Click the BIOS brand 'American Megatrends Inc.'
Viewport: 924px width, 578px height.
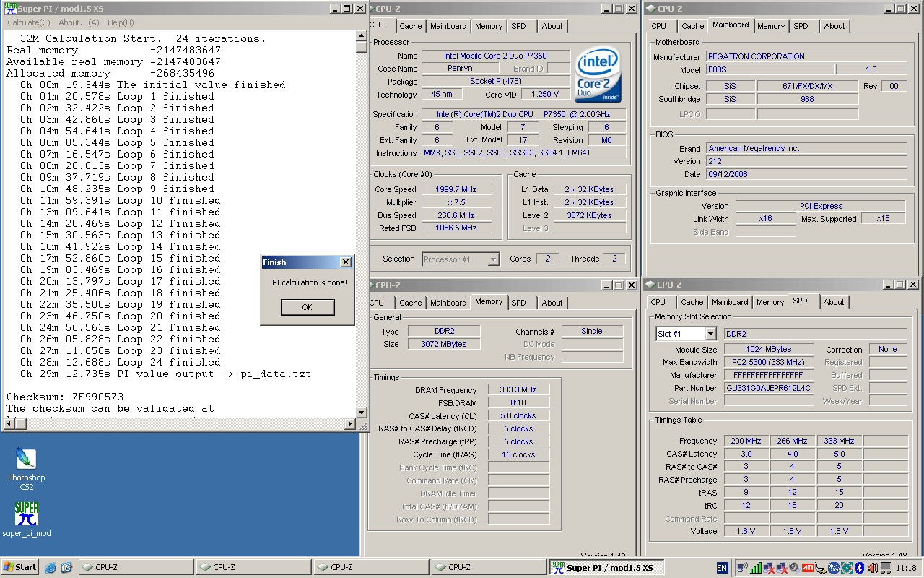pos(806,148)
